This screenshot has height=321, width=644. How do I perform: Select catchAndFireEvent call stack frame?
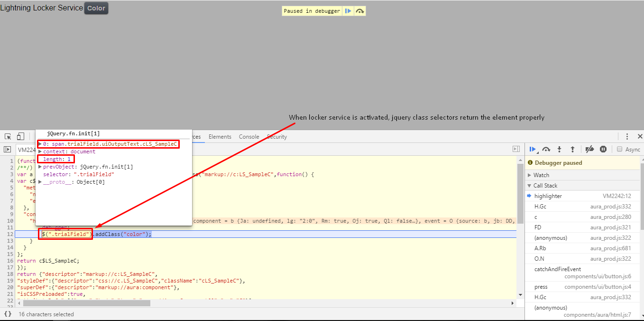[x=582, y=273]
